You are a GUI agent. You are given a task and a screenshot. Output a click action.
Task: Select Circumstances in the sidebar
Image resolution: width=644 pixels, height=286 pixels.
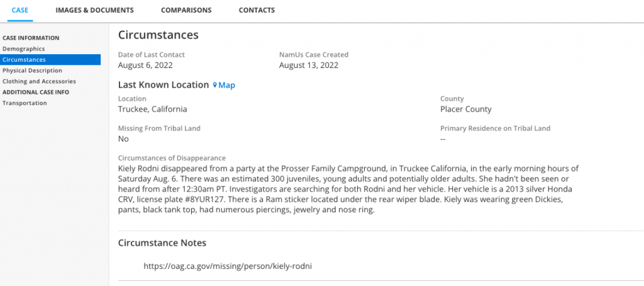coord(24,60)
